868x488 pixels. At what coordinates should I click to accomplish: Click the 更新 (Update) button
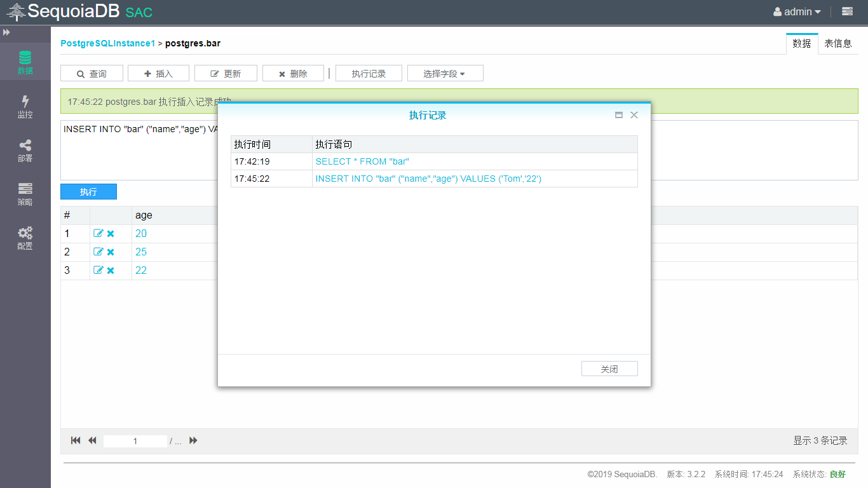[x=226, y=74]
